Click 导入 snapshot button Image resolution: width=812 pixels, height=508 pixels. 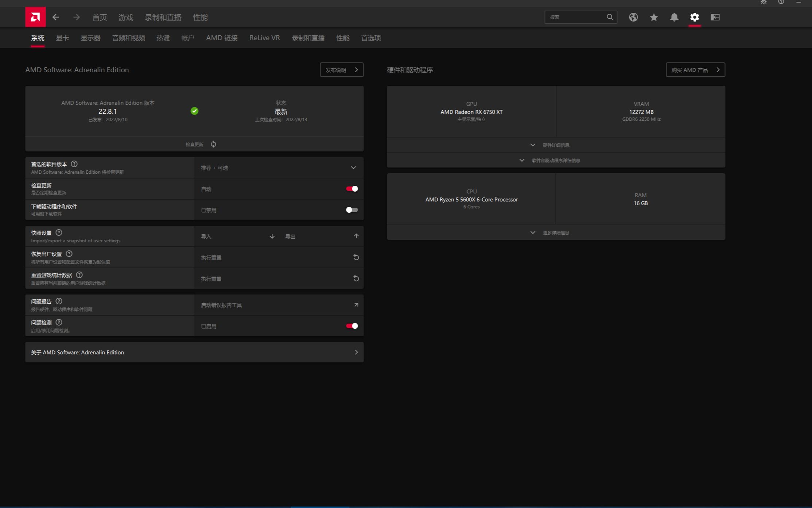click(237, 236)
